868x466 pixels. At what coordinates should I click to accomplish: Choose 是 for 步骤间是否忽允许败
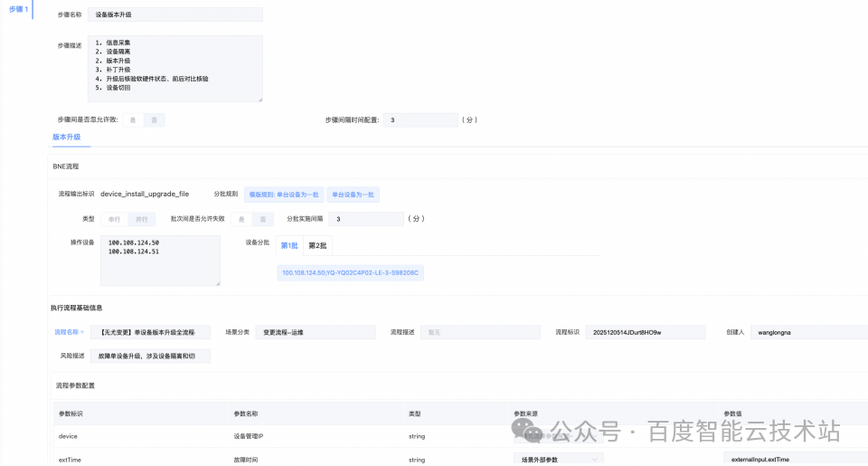pos(133,120)
